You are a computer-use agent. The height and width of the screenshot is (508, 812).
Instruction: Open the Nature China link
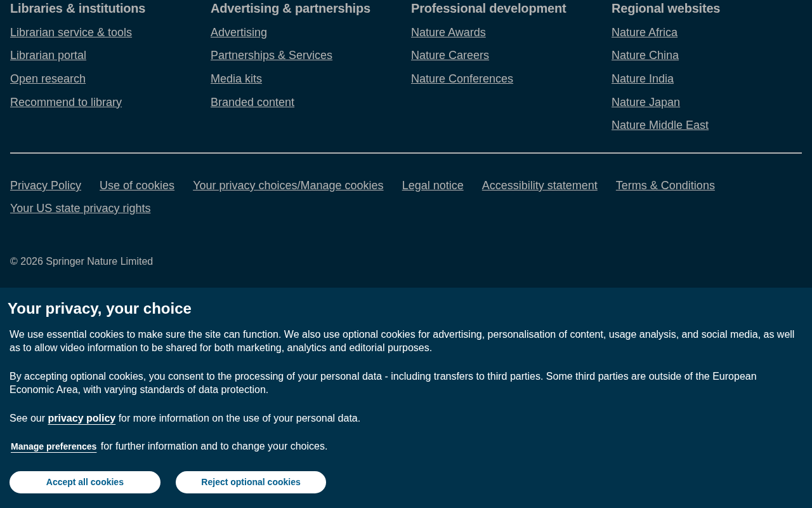point(645,55)
